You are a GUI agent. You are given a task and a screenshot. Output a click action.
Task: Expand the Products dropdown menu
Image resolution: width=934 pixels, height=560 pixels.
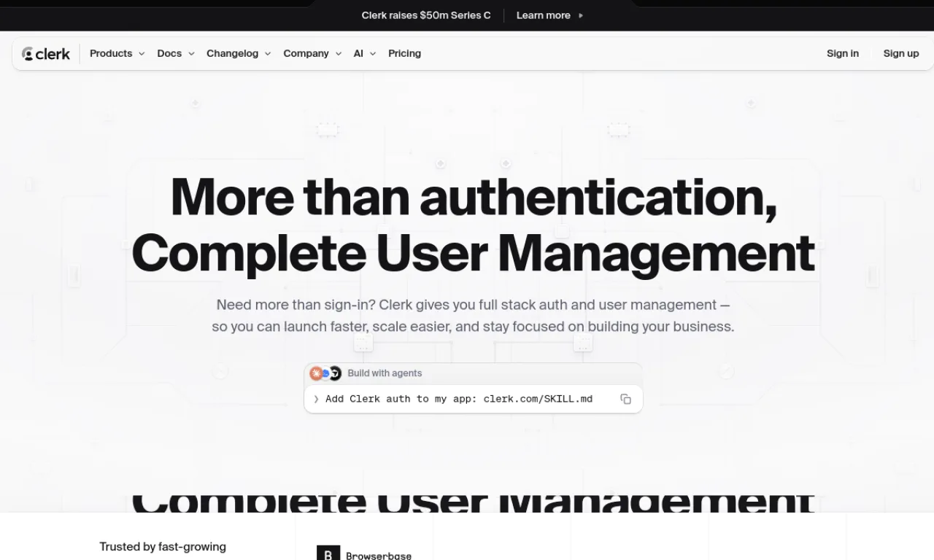point(117,53)
